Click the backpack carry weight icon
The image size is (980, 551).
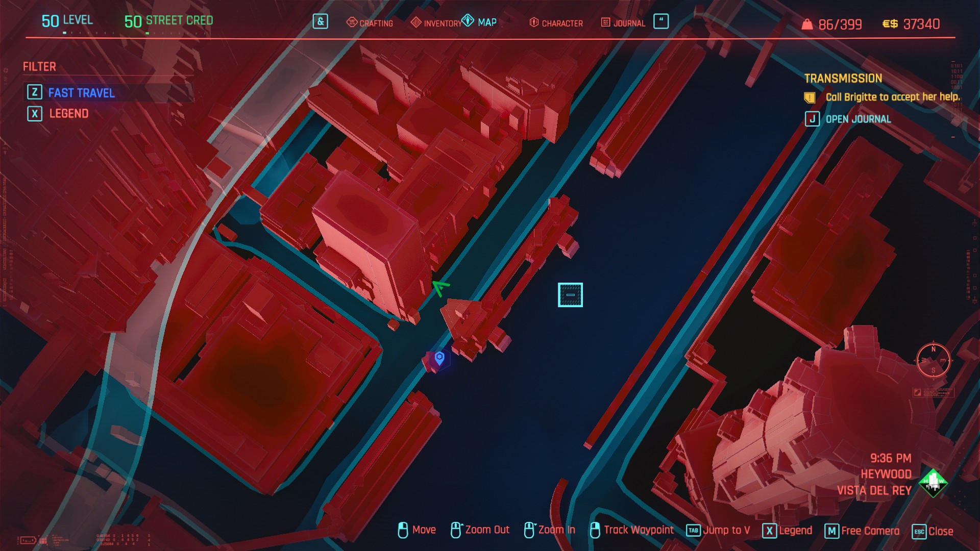click(x=807, y=24)
